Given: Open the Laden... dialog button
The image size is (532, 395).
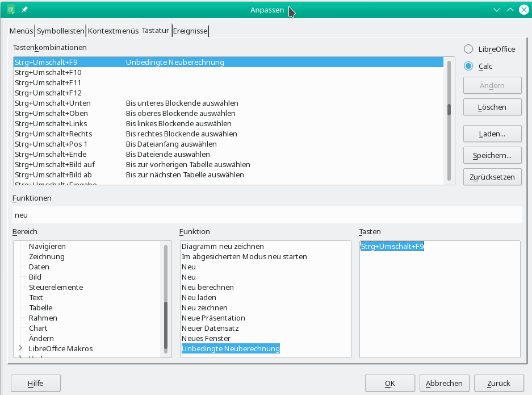Looking at the screenshot, I should point(492,134).
